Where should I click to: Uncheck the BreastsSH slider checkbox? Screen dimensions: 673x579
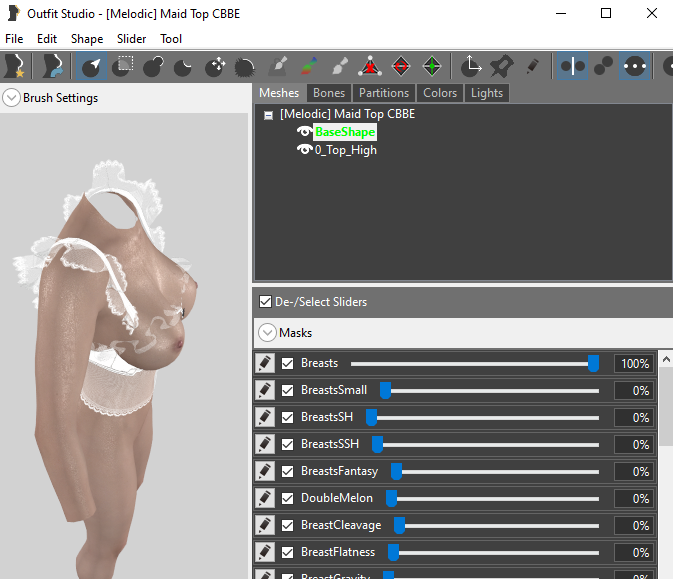[288, 418]
